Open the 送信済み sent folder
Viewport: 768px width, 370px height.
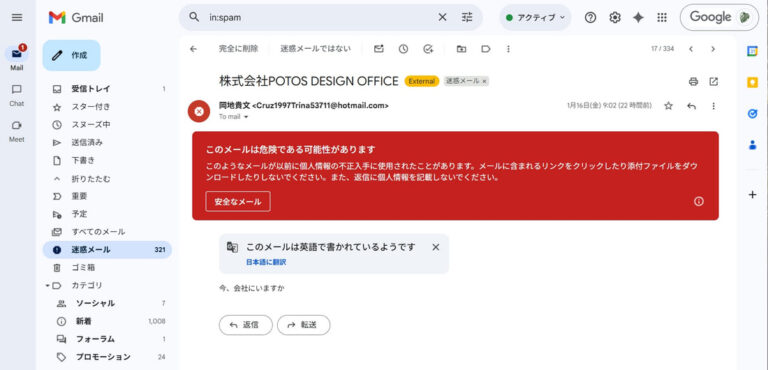point(107,143)
